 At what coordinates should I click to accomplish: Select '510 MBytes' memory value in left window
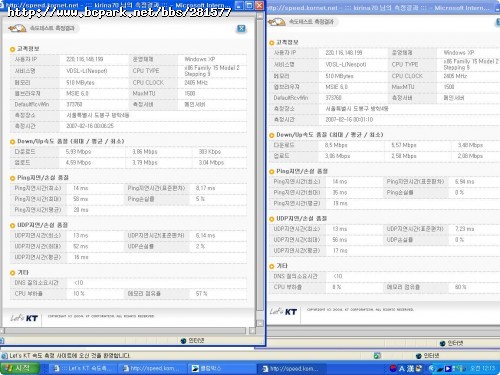(x=80, y=82)
